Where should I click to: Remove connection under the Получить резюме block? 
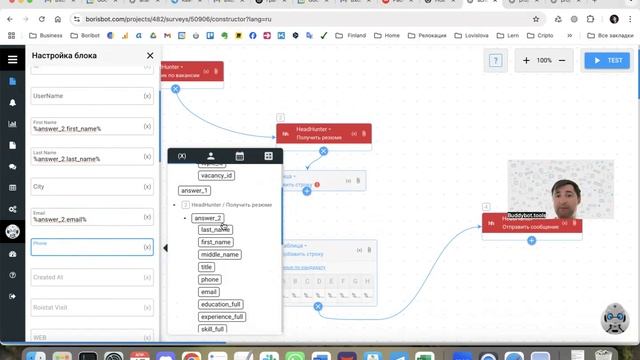click(323, 151)
